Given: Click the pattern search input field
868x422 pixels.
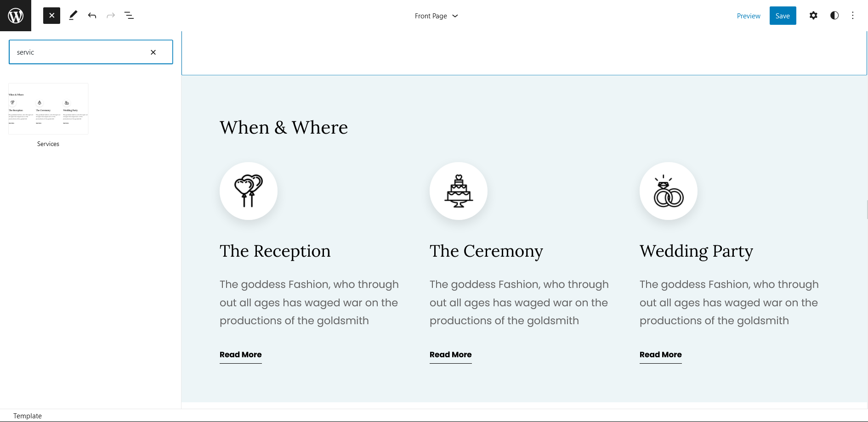Looking at the screenshot, I should tap(78, 52).
